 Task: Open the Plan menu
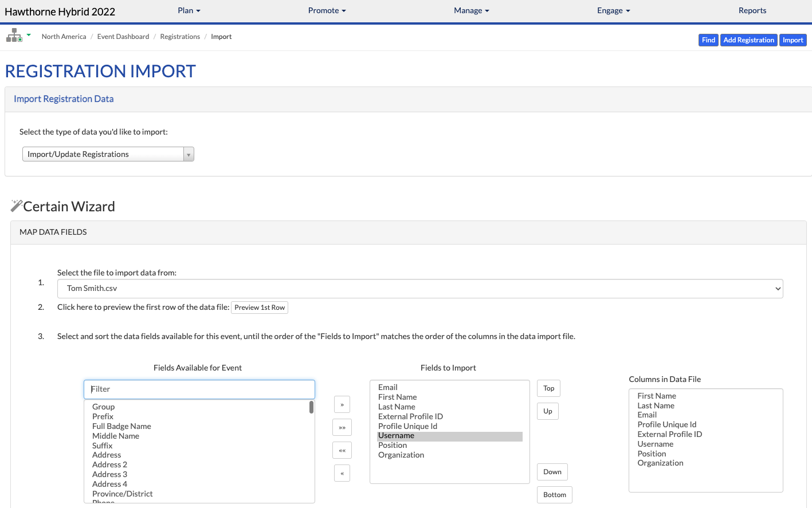point(189,10)
